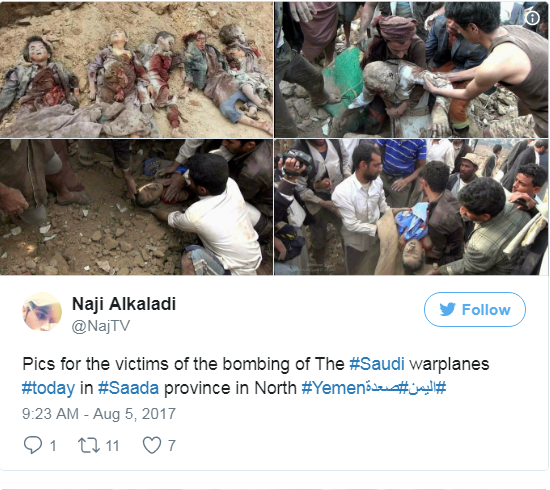This screenshot has height=490, width=550.
Task: Open the #today hashtag
Action: pyautogui.click(x=48, y=388)
